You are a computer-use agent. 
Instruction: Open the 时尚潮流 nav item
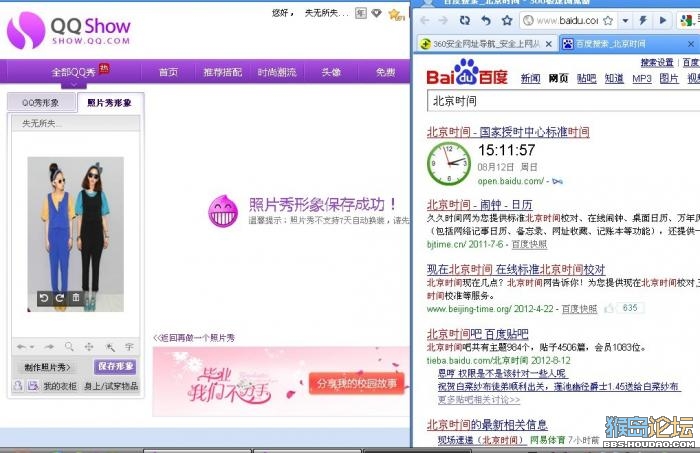277,72
